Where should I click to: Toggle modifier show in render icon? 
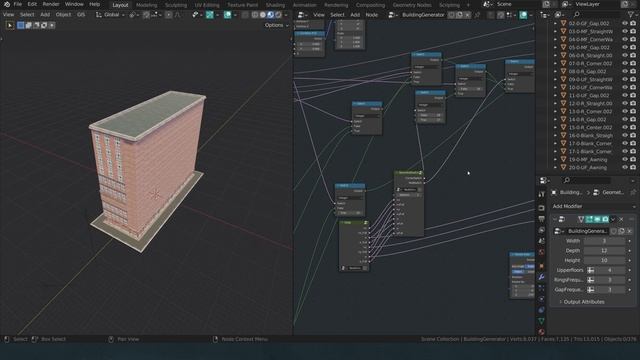coord(605,219)
